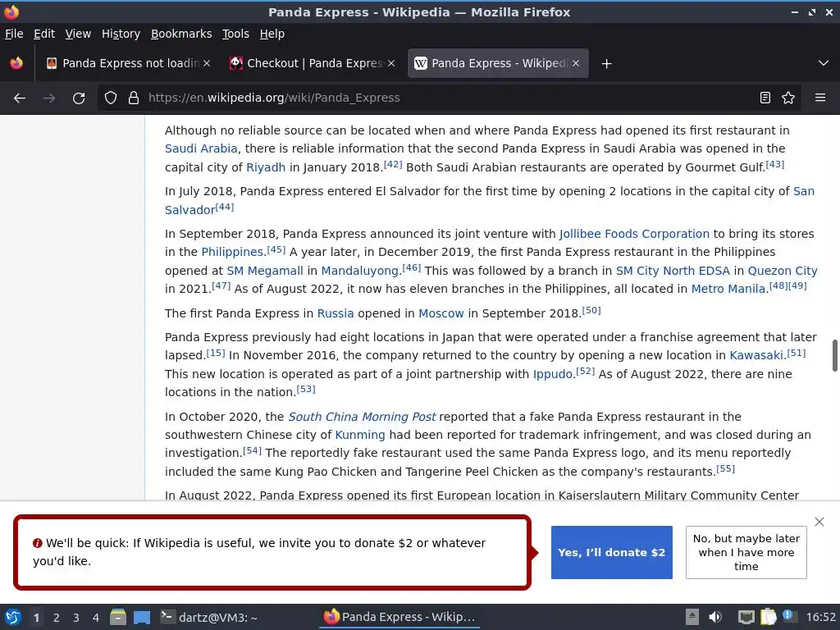Screen dimensions: 840x630
Task: Switch to workspace 4
Action: click(96, 618)
